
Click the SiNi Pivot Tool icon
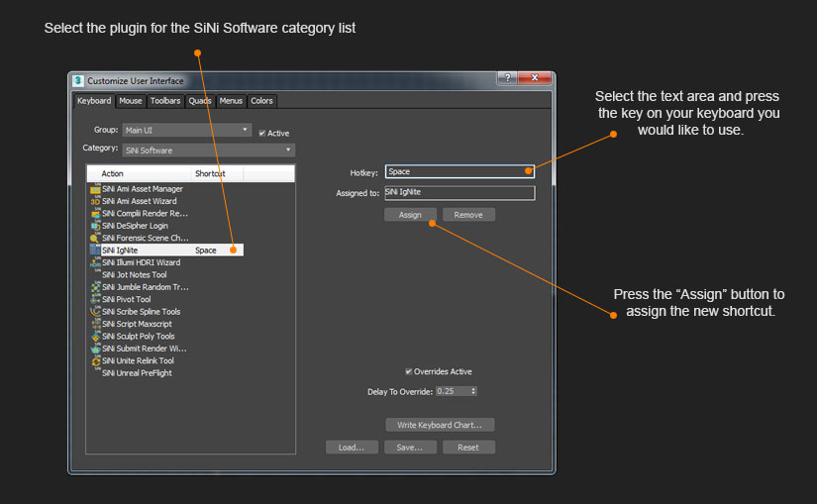[95, 300]
